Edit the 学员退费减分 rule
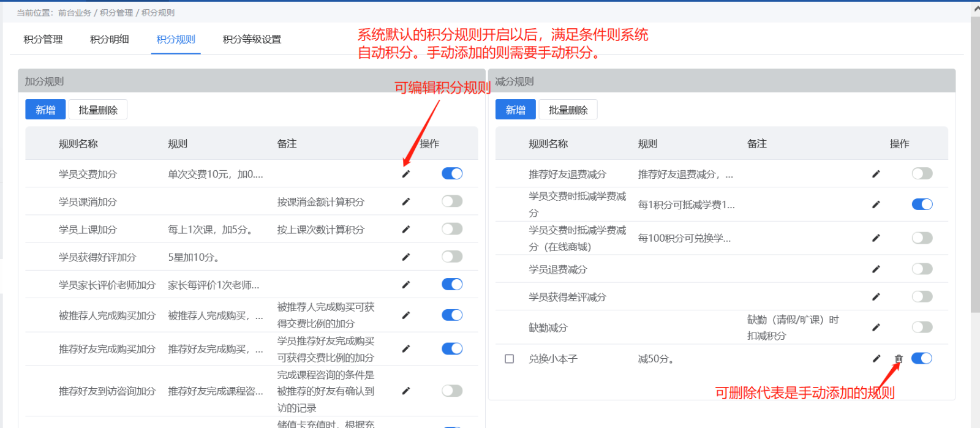 tap(876, 269)
